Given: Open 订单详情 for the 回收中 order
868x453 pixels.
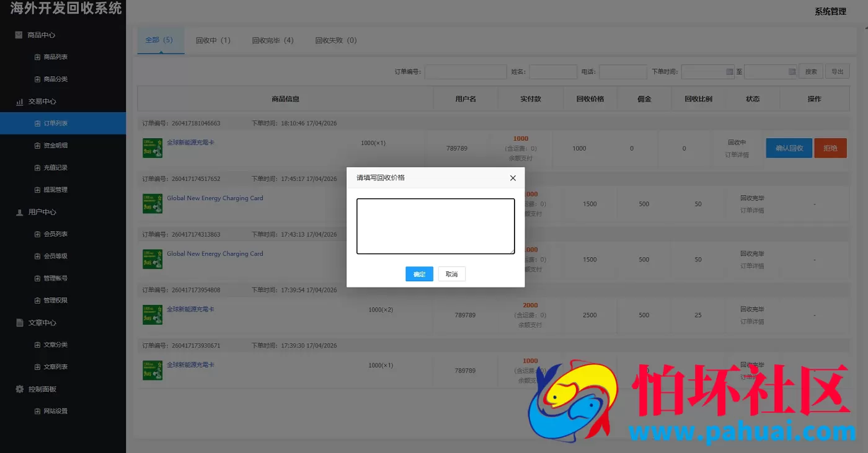Looking at the screenshot, I should 737,155.
